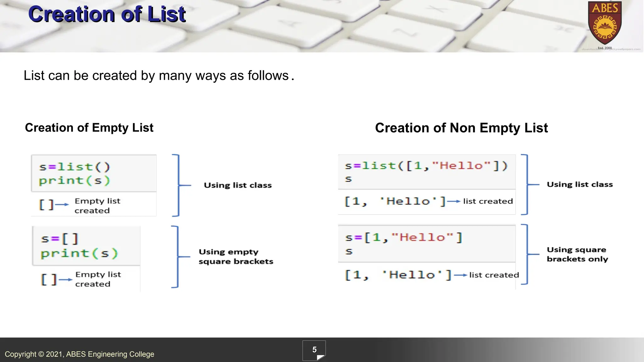Select the 'List can be created by many ways' sentence
The height and width of the screenshot is (362, 644).
click(x=159, y=76)
